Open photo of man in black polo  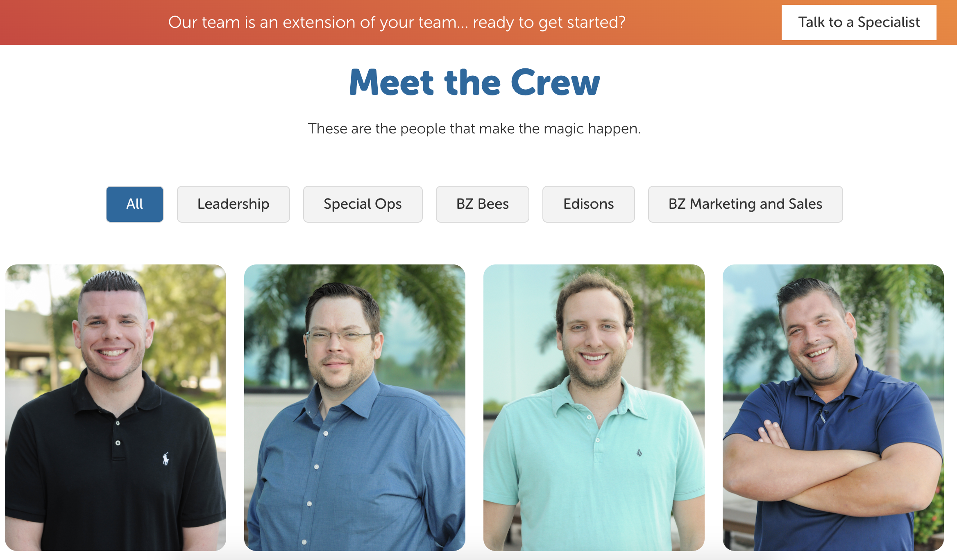point(116,407)
